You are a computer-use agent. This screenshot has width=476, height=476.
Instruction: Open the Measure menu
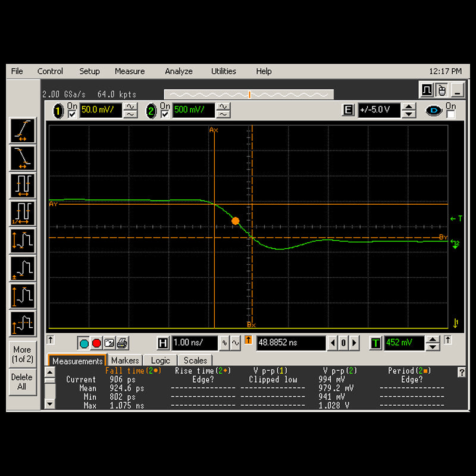130,71
